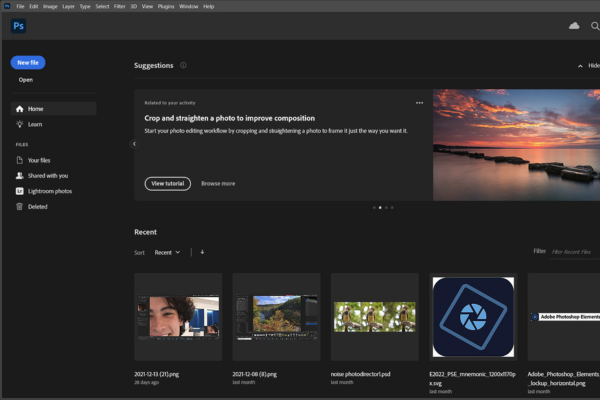Open Shared with you in sidebar

[x=54, y=175]
